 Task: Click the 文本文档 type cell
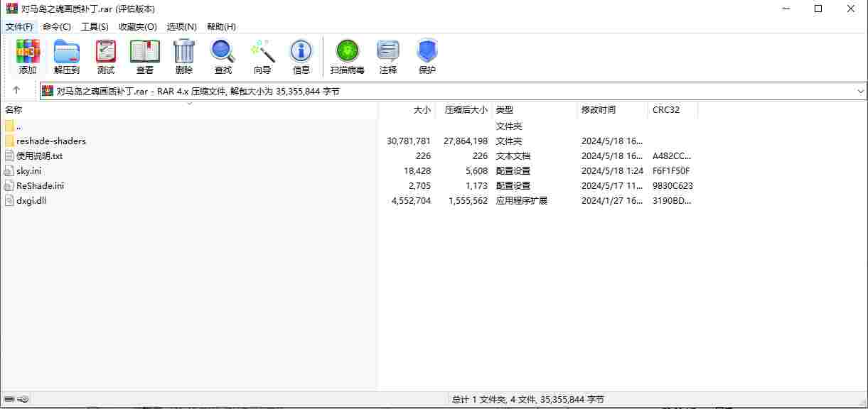tap(513, 156)
